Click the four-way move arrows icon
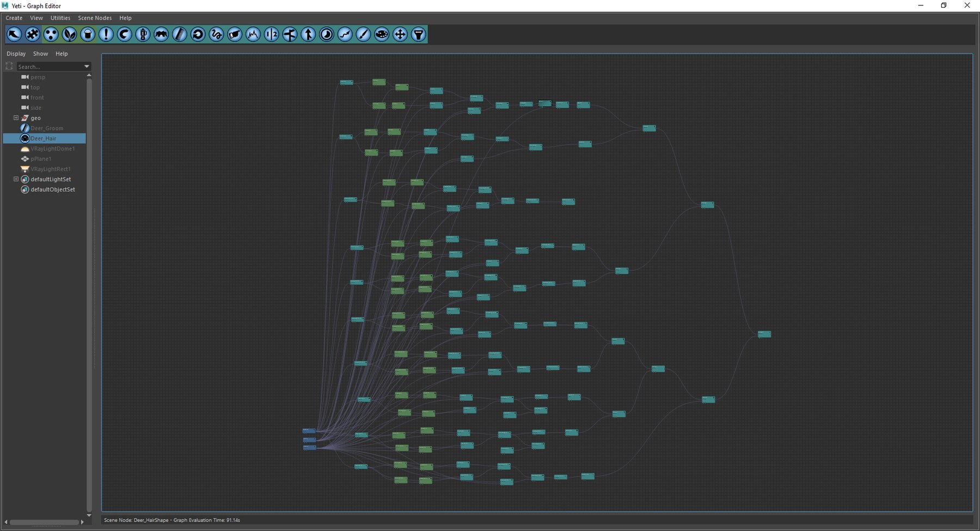The image size is (980, 531). pos(400,34)
